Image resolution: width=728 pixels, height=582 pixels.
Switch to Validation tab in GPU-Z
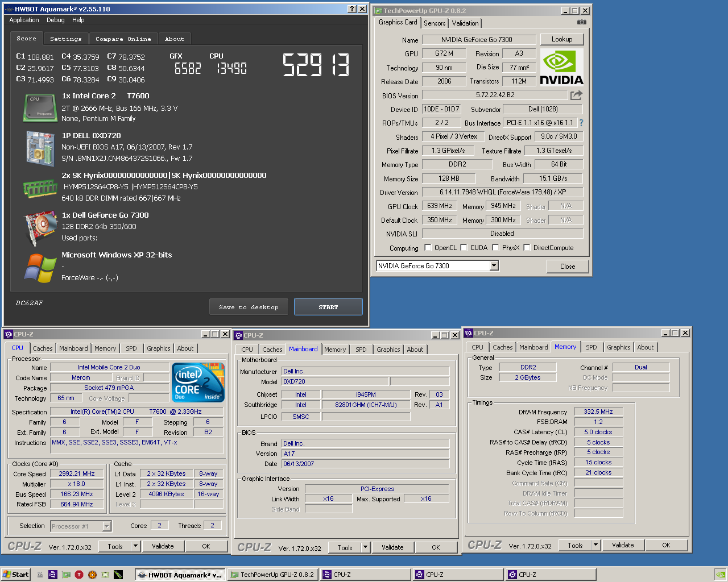pos(465,23)
